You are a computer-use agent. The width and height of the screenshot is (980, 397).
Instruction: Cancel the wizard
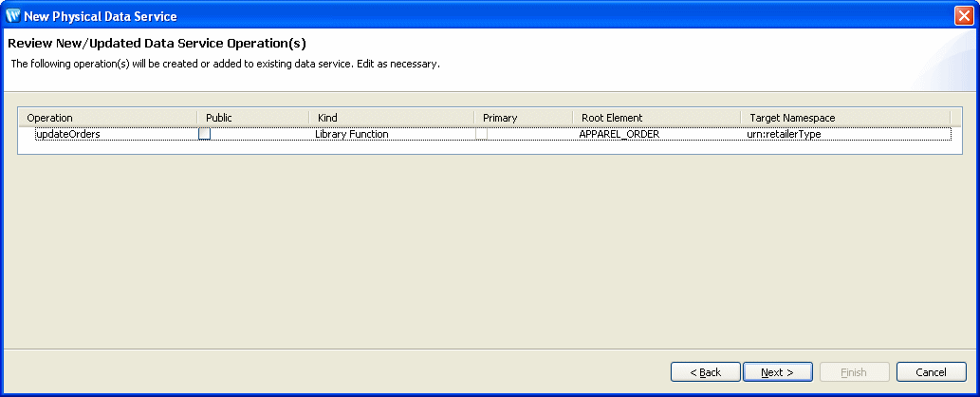click(932, 372)
